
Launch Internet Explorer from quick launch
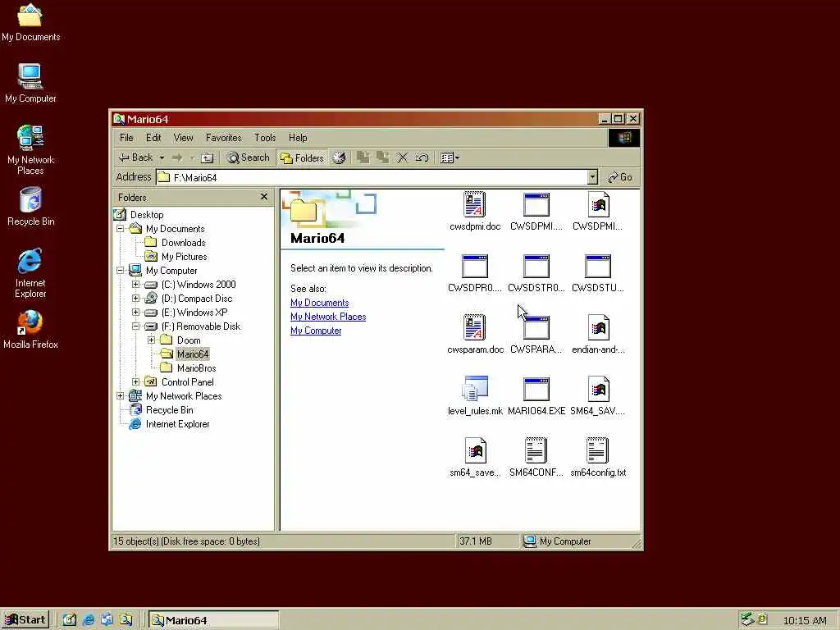point(89,620)
